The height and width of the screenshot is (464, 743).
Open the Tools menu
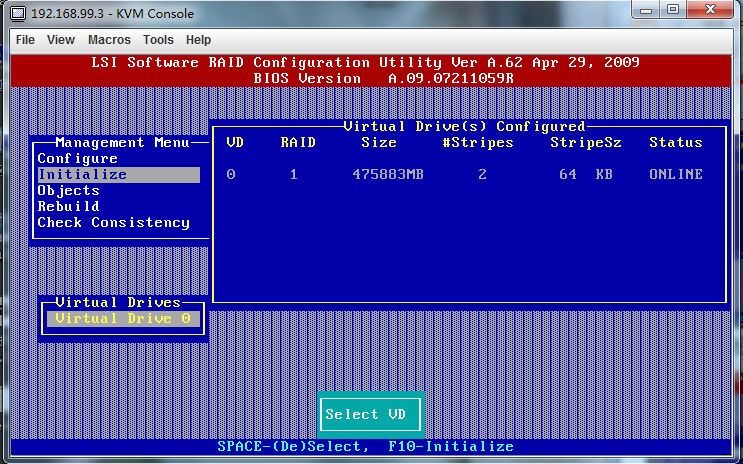[x=158, y=40]
